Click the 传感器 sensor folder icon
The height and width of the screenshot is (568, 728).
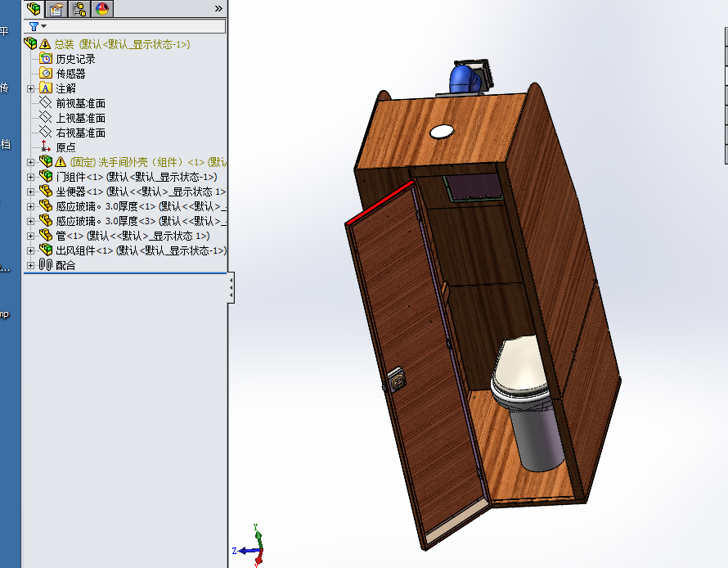tap(46, 74)
